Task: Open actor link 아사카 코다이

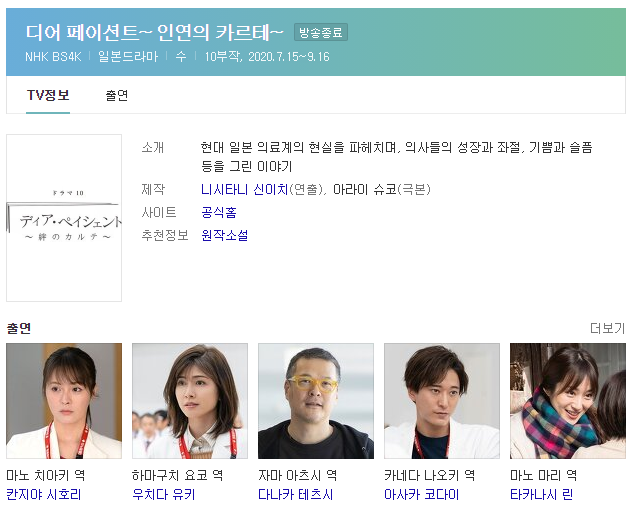Action: [421, 494]
